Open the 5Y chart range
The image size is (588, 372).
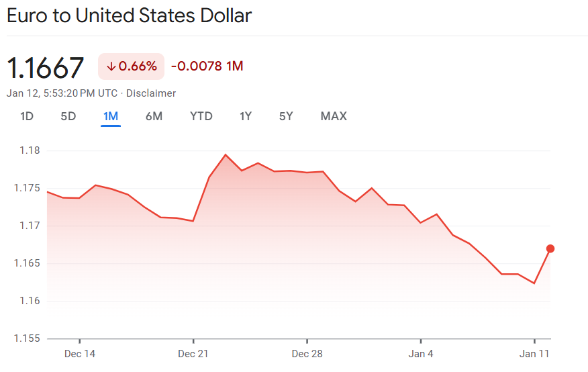(x=286, y=116)
